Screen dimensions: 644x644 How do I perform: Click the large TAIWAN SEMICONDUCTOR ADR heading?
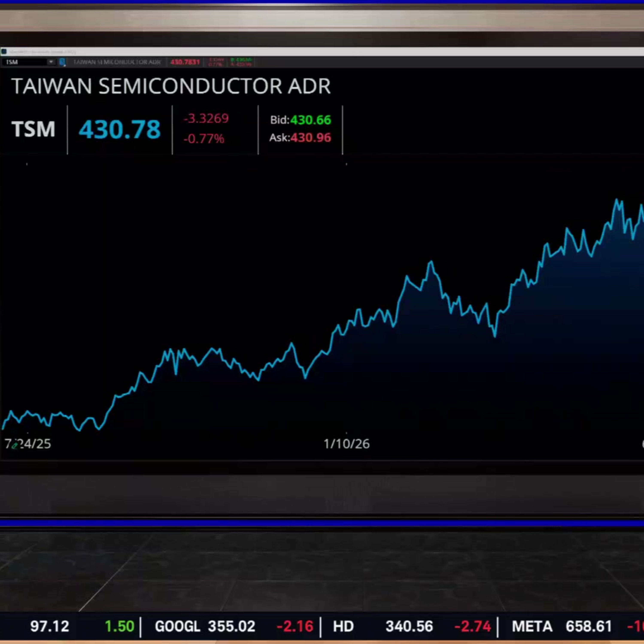pos(171,86)
